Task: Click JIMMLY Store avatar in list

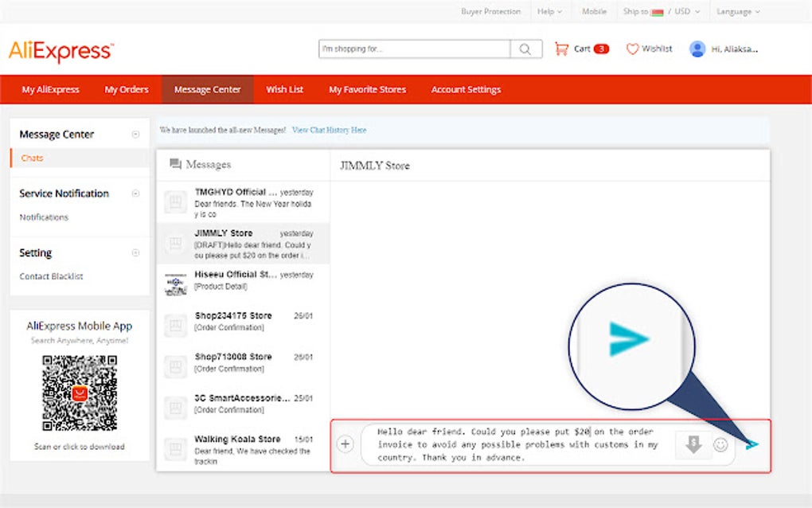Action: coord(176,244)
